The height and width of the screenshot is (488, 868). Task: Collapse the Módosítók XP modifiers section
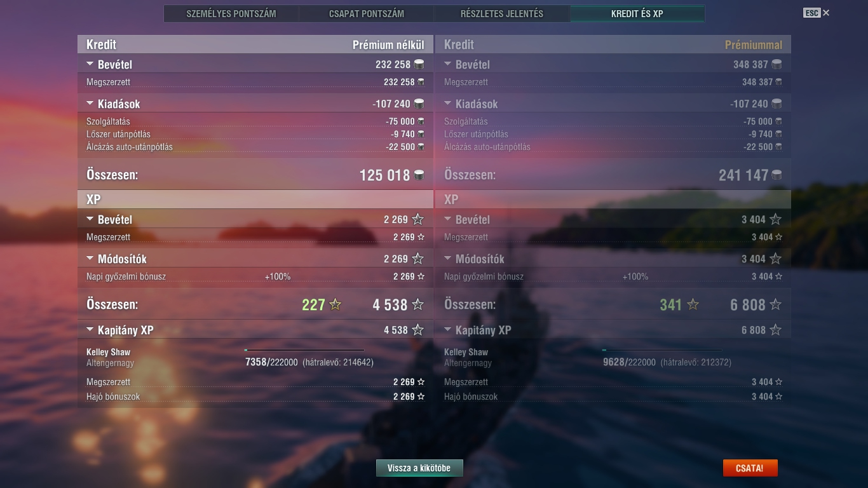(90, 259)
